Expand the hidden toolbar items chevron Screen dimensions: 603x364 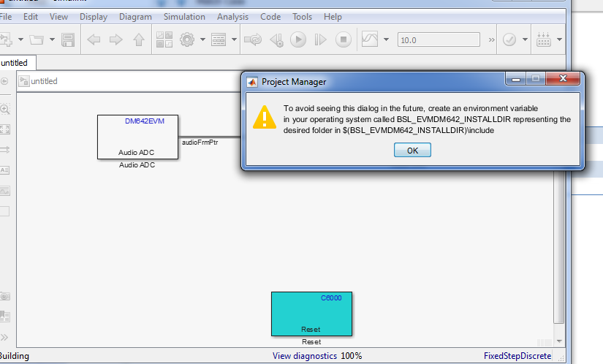click(491, 39)
